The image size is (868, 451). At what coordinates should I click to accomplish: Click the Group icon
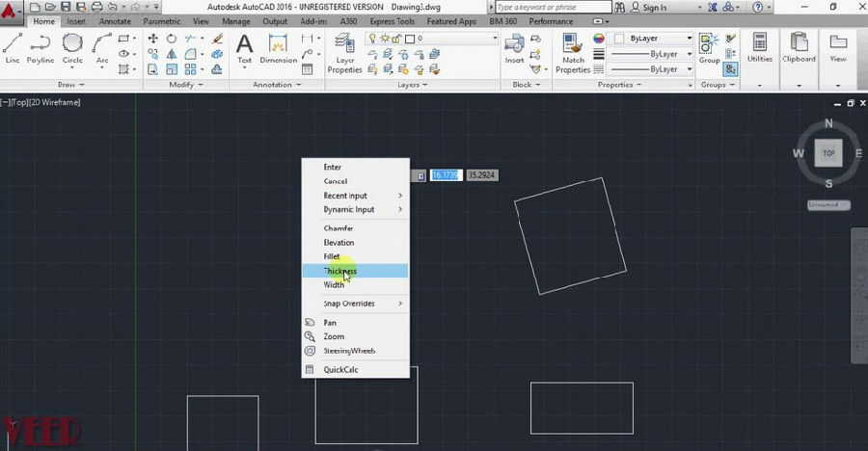709,49
